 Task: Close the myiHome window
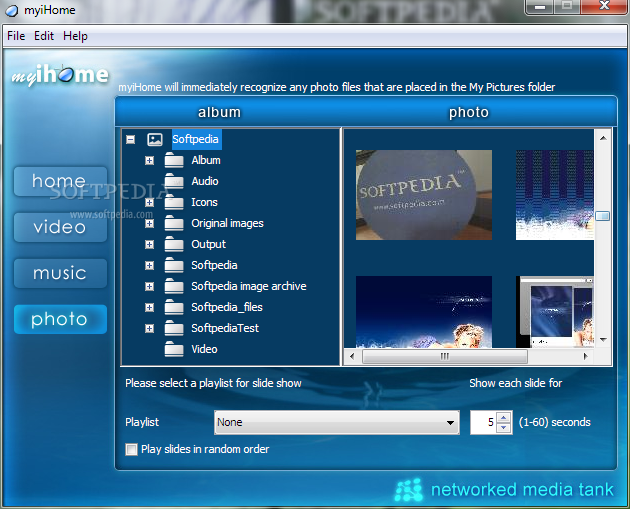pos(603,6)
